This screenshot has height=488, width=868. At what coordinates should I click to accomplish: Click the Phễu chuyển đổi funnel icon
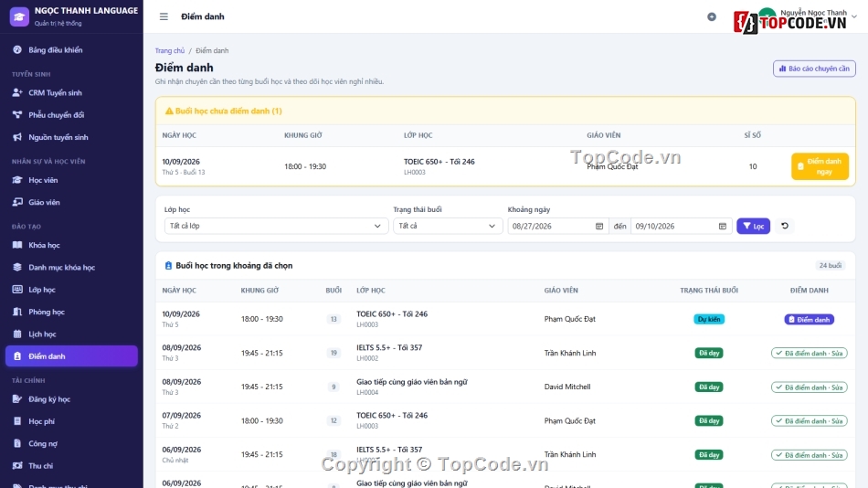pos(17,114)
